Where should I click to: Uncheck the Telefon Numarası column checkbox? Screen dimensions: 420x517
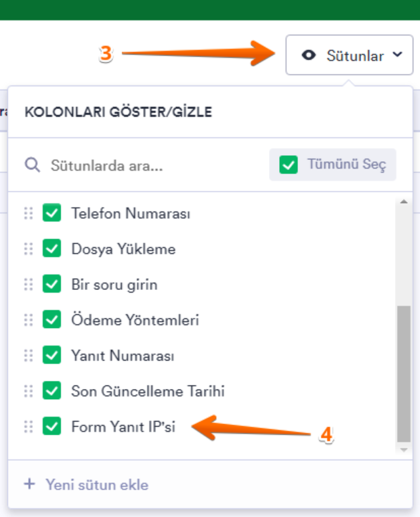(51, 213)
